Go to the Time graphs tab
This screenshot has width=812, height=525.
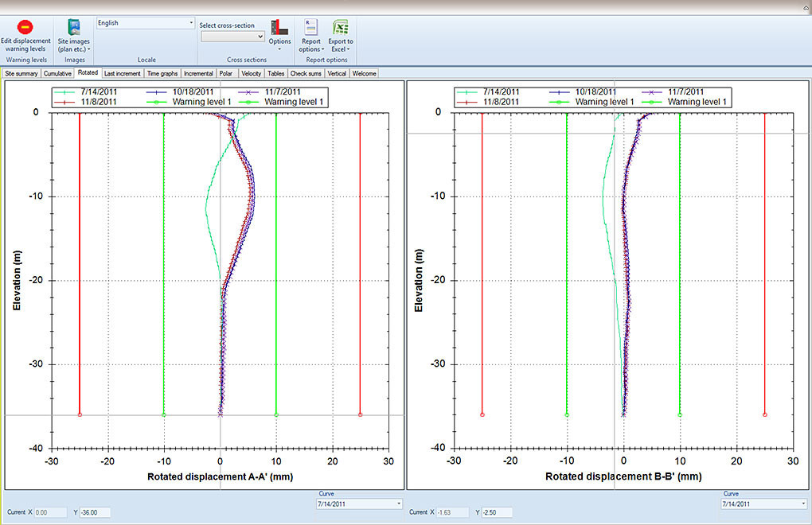tap(162, 73)
